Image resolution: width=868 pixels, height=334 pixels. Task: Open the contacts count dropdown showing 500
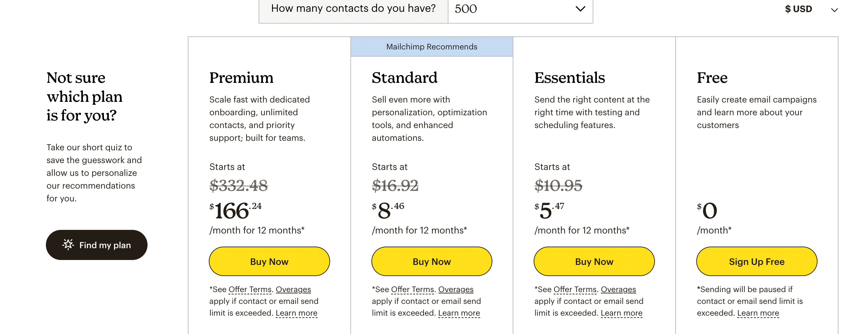[x=520, y=9]
